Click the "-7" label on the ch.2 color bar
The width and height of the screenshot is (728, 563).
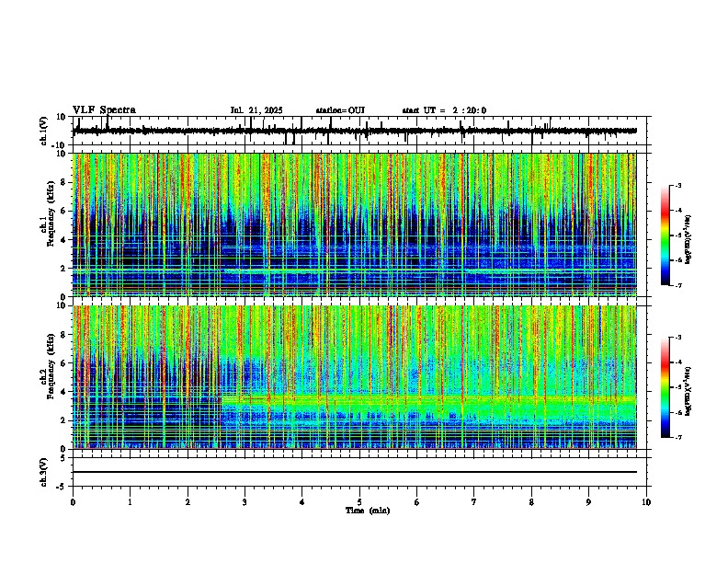click(x=677, y=437)
